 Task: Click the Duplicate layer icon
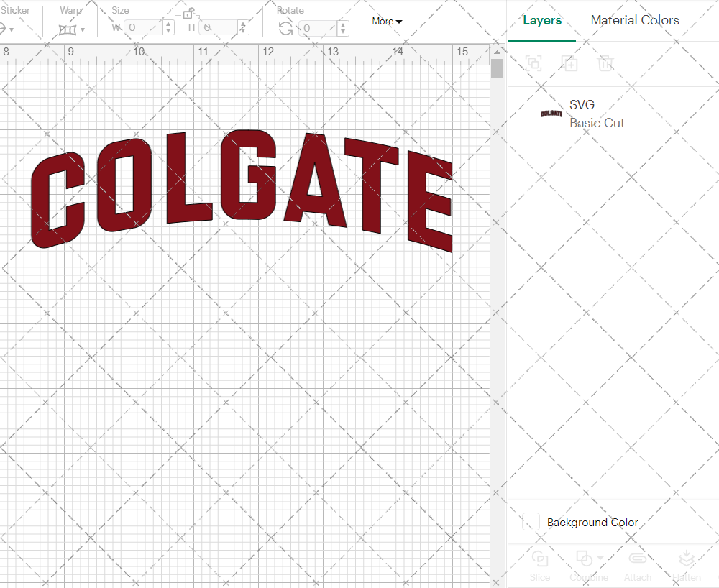569,63
